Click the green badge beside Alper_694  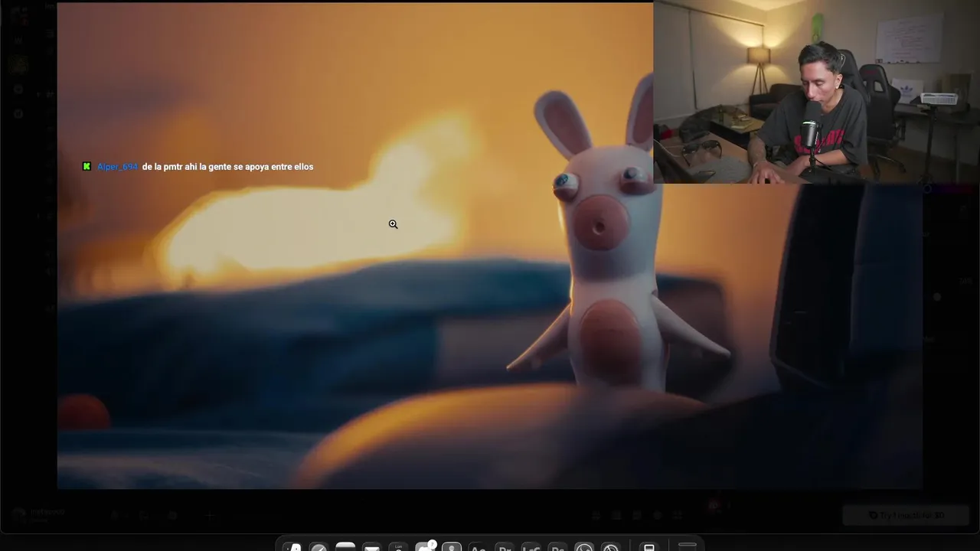click(87, 167)
